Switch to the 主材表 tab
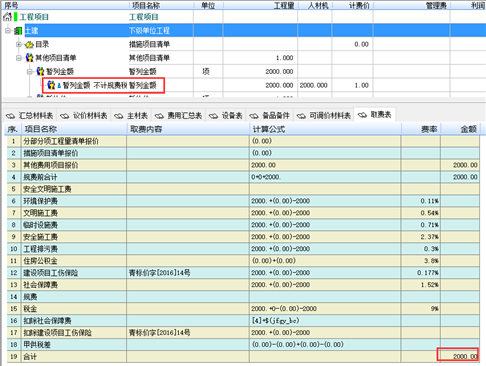 click(x=131, y=116)
